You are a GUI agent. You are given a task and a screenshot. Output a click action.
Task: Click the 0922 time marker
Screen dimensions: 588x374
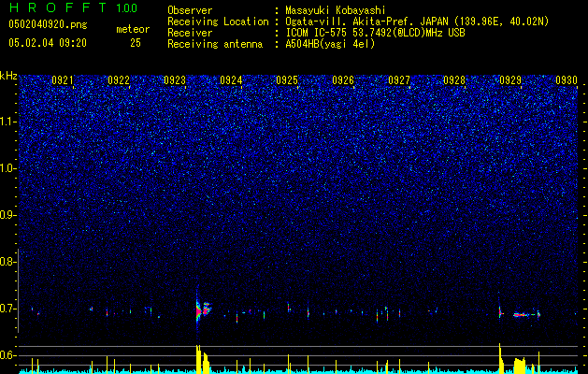pos(119,80)
